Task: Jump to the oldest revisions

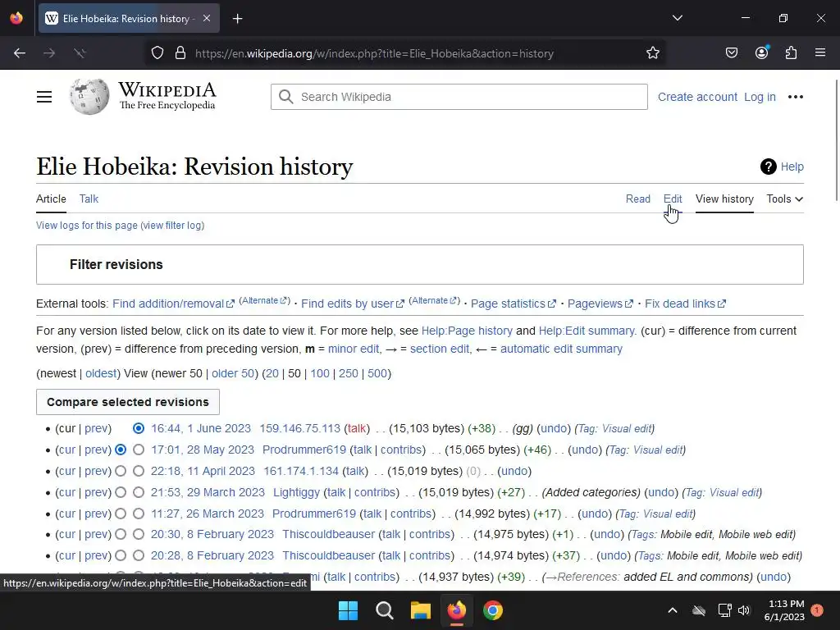Action: (101, 373)
